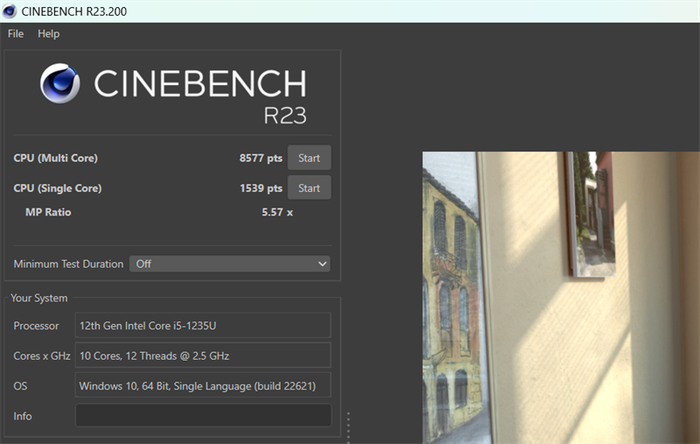Open the Minimum Test Duration dropdown
Image resolution: width=700 pixels, height=444 pixels.
(x=230, y=264)
